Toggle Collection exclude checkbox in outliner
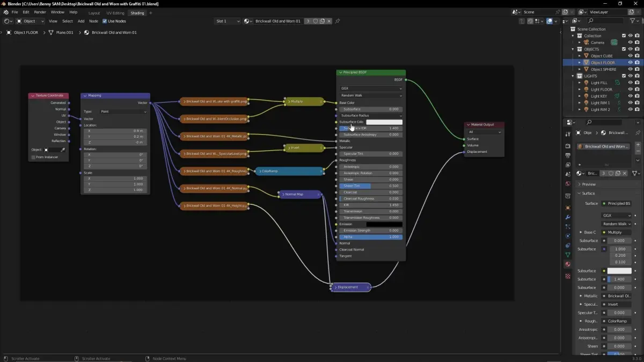 [624, 36]
